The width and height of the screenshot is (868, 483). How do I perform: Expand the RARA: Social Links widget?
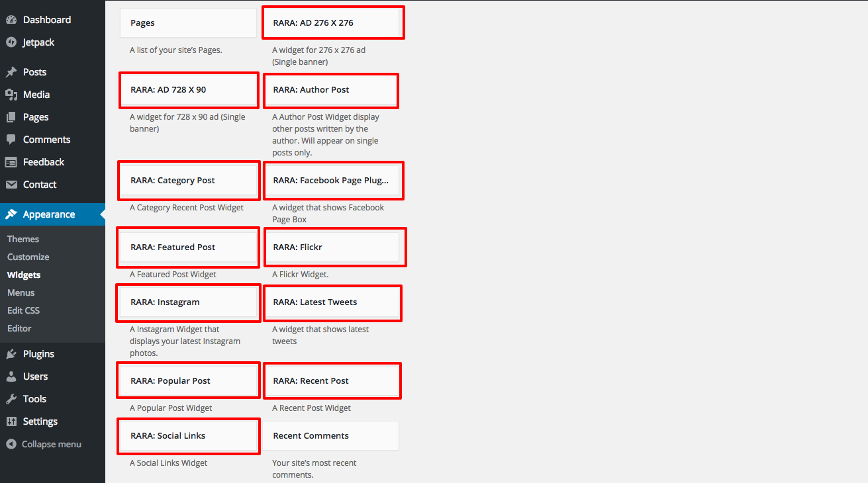tap(188, 436)
